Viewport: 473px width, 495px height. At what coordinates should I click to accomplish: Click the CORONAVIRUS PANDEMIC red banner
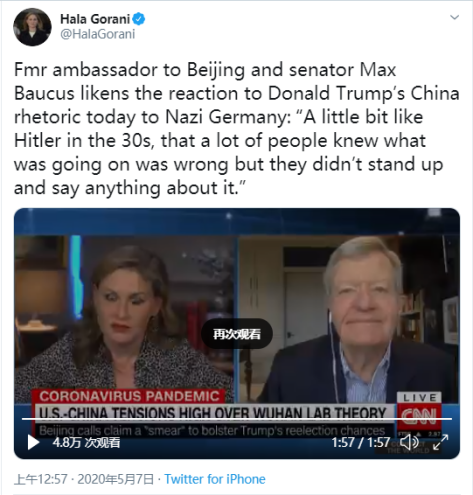(129, 396)
